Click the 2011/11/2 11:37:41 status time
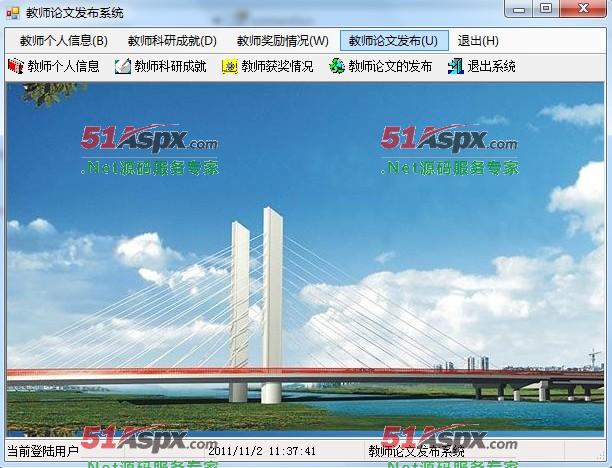Image resolution: width=612 pixels, height=468 pixels. pos(262,452)
